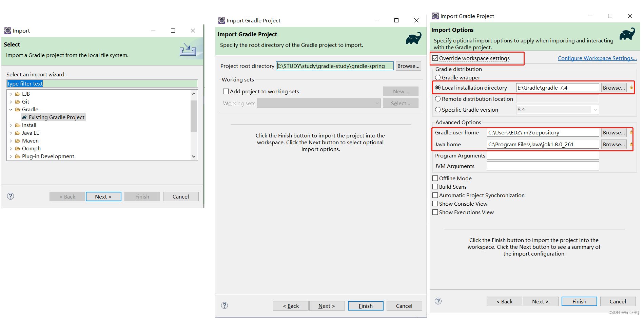Click warning icon beside Gradle user home Browse

pos(631,132)
